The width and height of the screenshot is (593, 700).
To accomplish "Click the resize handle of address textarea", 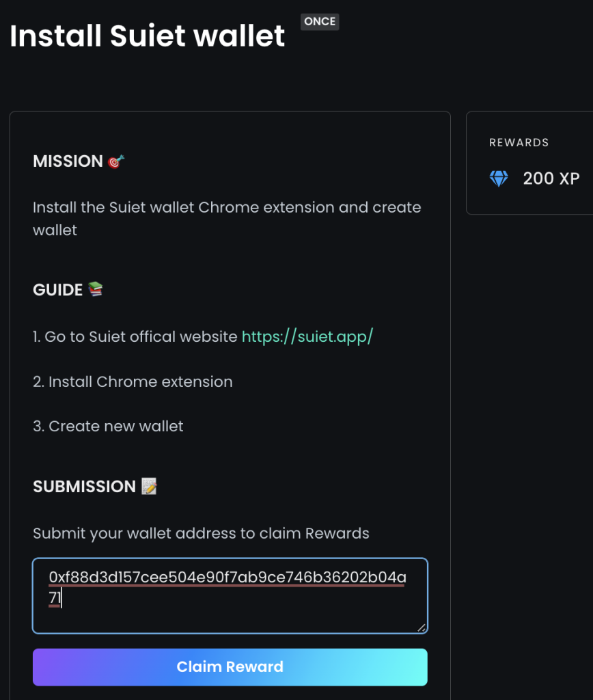I will click(422, 628).
